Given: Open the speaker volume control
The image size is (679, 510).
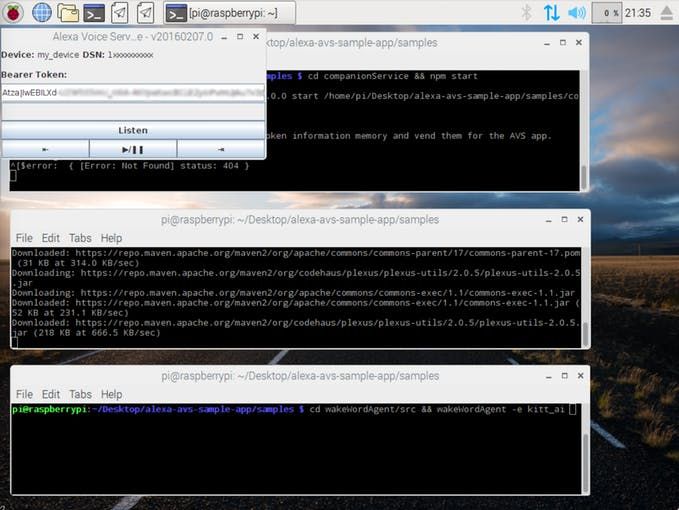Looking at the screenshot, I should pos(576,13).
